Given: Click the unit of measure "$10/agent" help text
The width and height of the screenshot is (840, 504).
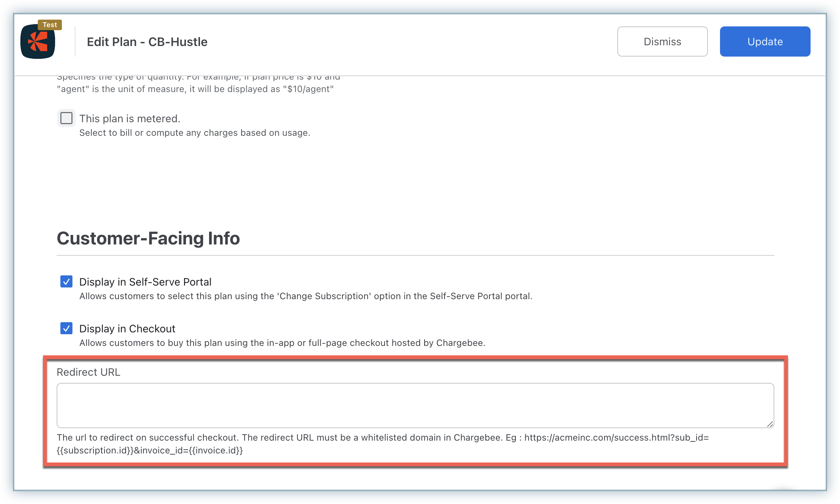Looking at the screenshot, I should pyautogui.click(x=195, y=89).
